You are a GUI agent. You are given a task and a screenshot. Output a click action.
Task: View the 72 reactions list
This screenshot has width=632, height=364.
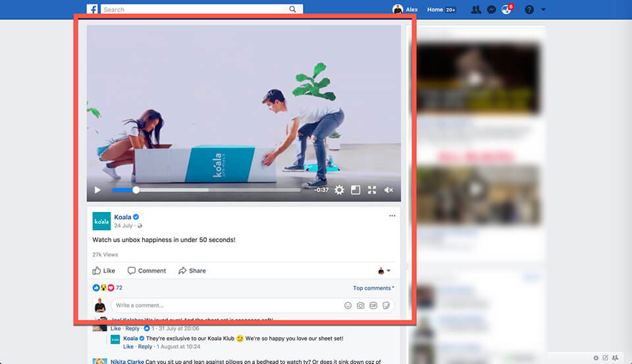(x=119, y=288)
